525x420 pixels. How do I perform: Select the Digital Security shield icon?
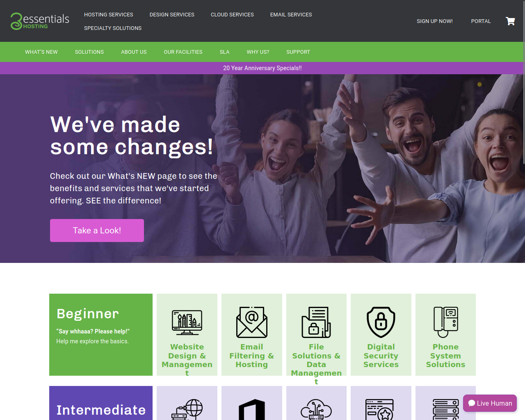point(381,322)
